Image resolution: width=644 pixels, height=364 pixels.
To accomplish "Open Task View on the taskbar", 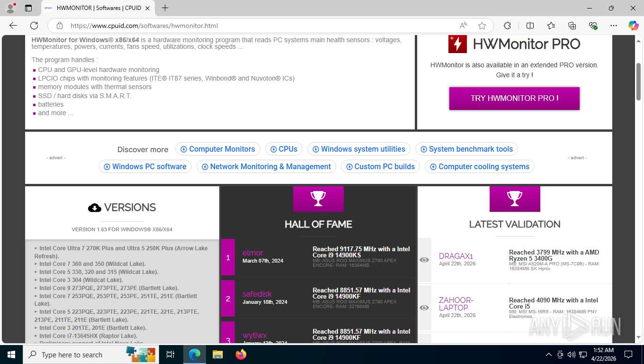I will [170, 355].
